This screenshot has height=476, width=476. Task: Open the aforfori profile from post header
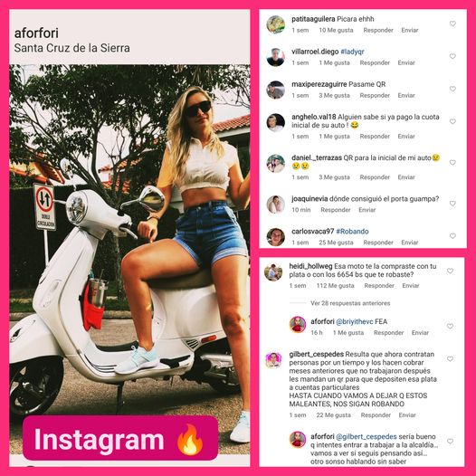pos(36,33)
